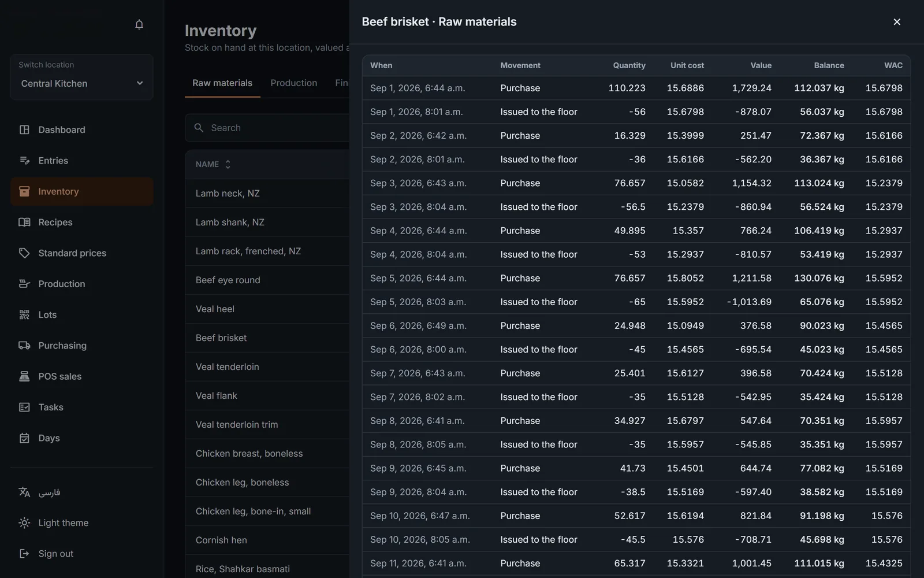This screenshot has height=578, width=924.
Task: Click the Lots QR icon
Action: click(x=24, y=314)
